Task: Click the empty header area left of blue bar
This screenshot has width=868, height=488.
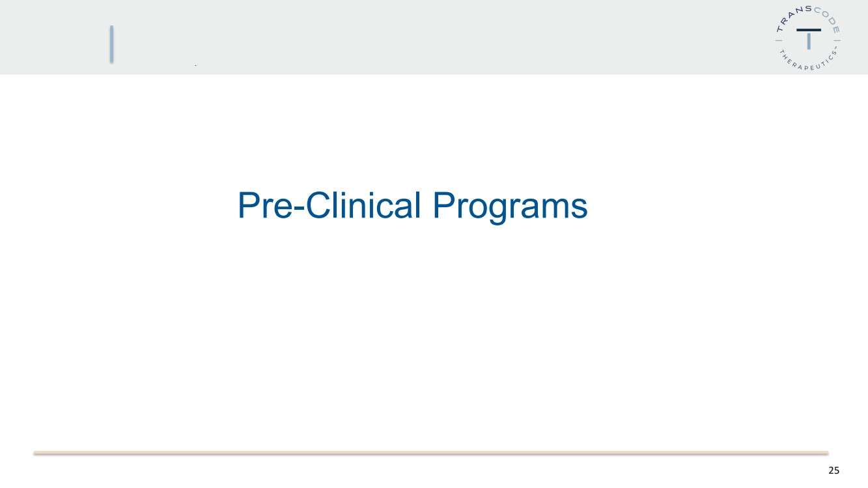Action: (54, 37)
